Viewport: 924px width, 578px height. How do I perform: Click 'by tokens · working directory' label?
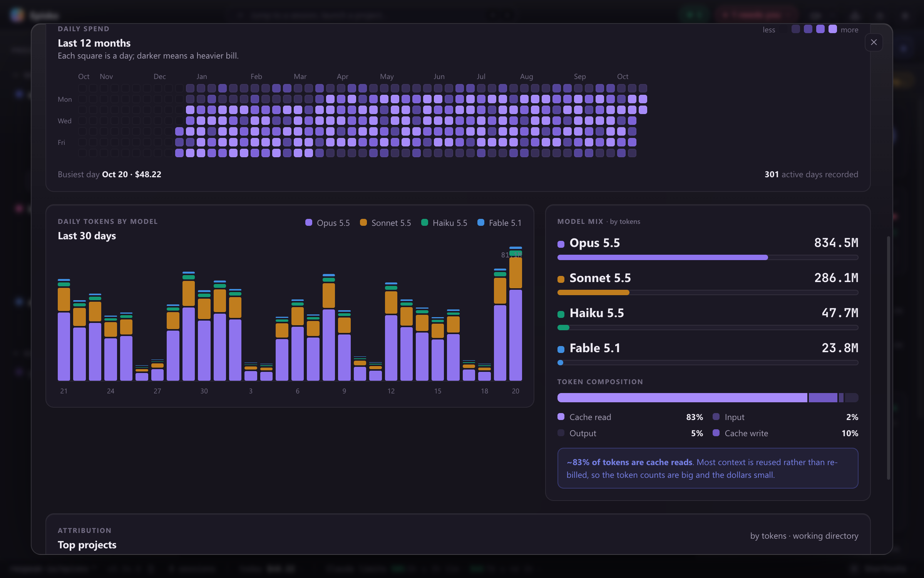click(x=804, y=536)
